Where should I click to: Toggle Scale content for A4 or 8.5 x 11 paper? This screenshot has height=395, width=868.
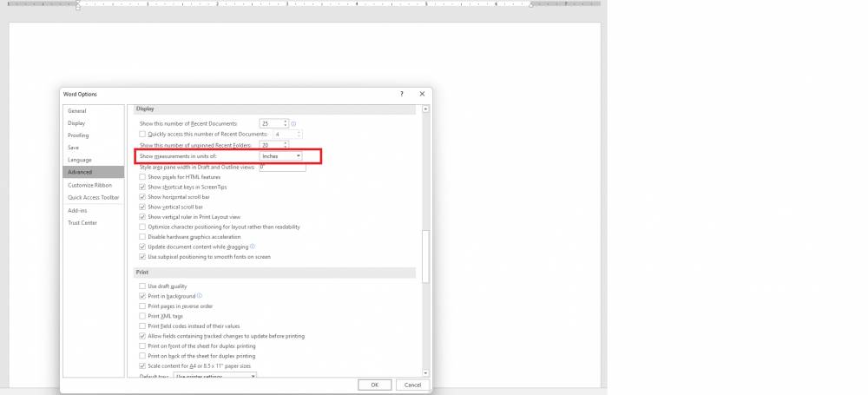pos(142,365)
